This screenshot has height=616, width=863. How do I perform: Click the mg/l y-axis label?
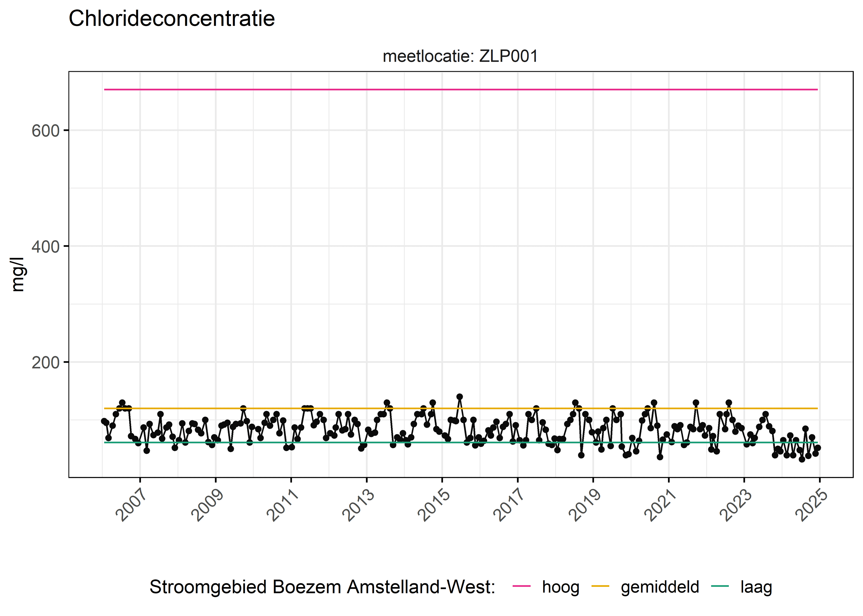point(18,274)
